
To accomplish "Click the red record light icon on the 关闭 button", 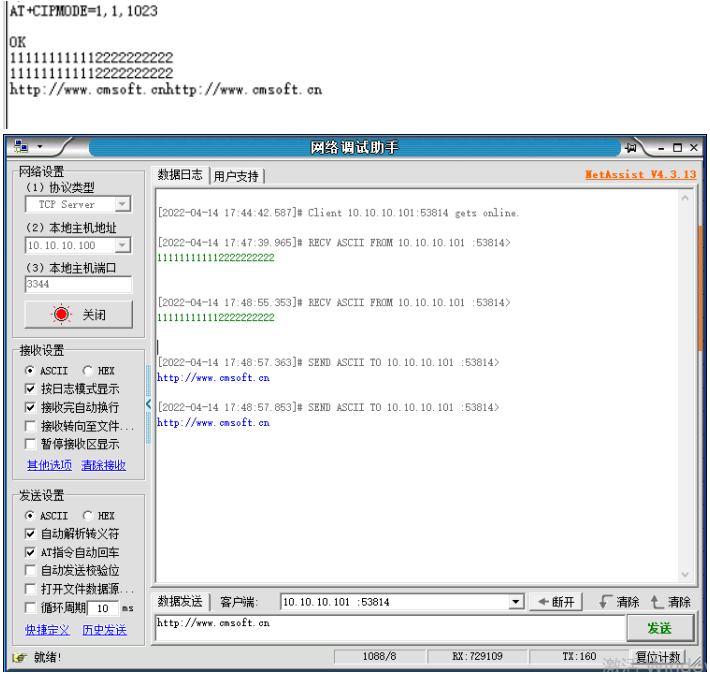I will (x=61, y=314).
